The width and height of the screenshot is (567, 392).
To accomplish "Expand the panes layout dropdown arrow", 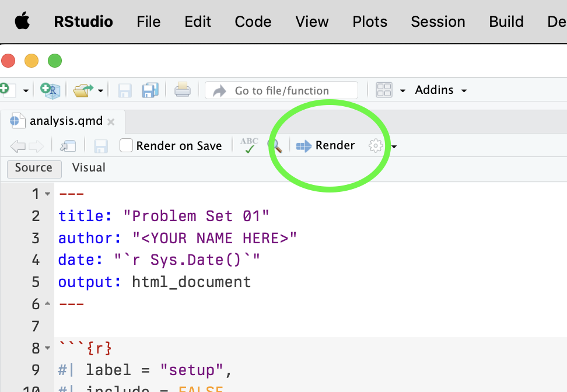I will 402,90.
